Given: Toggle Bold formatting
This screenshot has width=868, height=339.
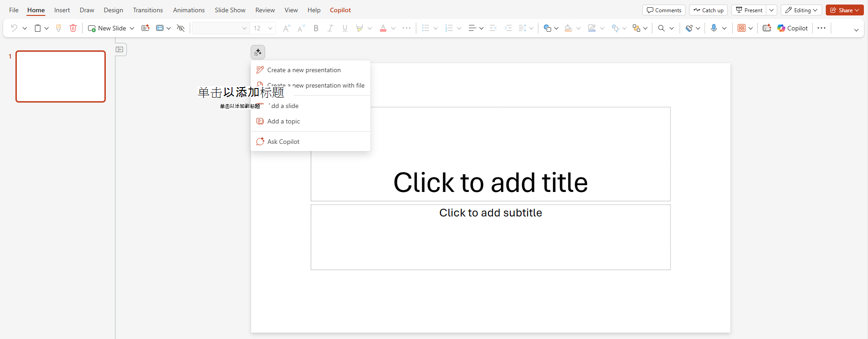Looking at the screenshot, I should (316, 28).
